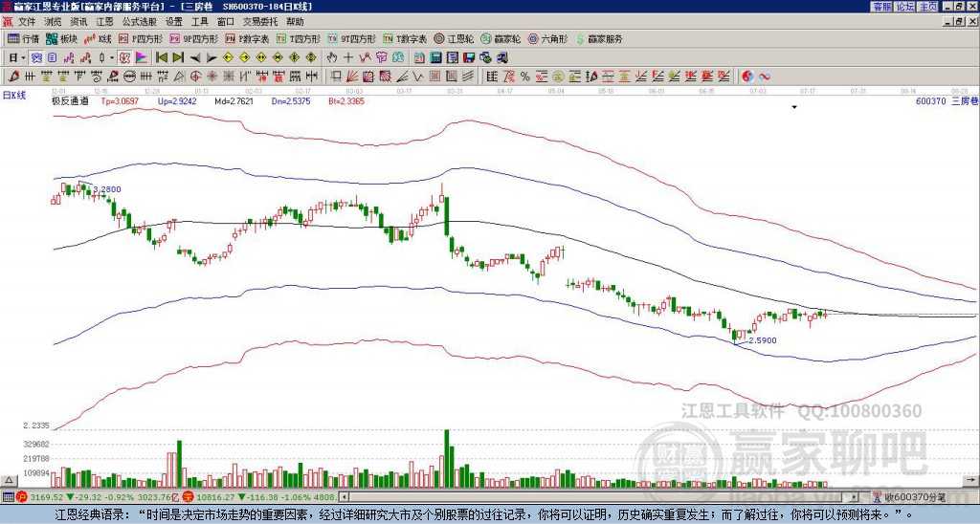Image resolution: width=980 pixels, height=524 pixels.
Task: Click the 收600370分笔 status entry
Action: tap(907, 497)
